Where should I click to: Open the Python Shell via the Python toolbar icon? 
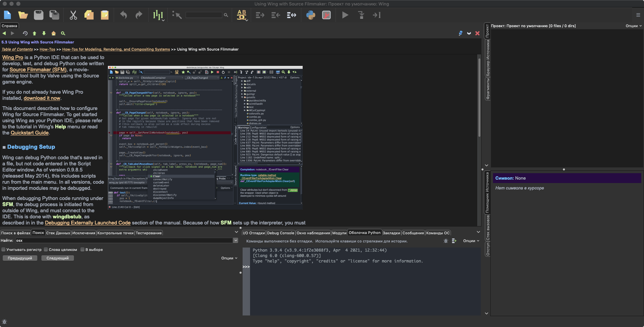point(311,15)
